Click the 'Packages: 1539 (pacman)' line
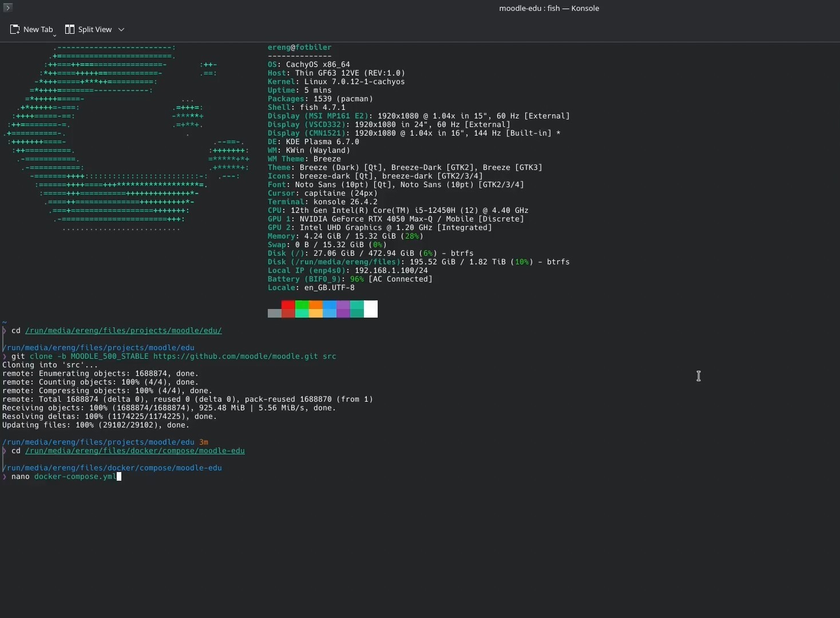Image resolution: width=840 pixels, height=618 pixels. [x=320, y=98]
